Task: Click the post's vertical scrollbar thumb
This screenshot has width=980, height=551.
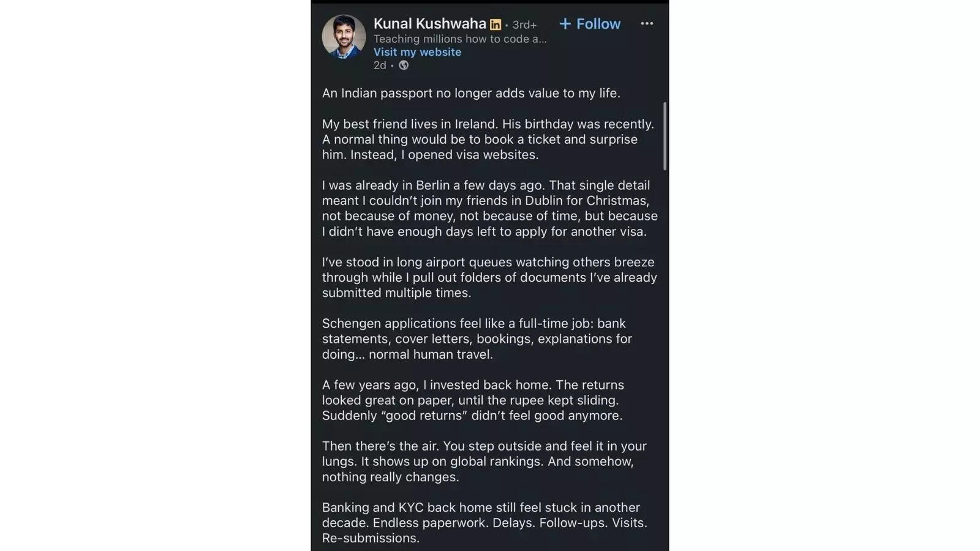Action: point(665,136)
